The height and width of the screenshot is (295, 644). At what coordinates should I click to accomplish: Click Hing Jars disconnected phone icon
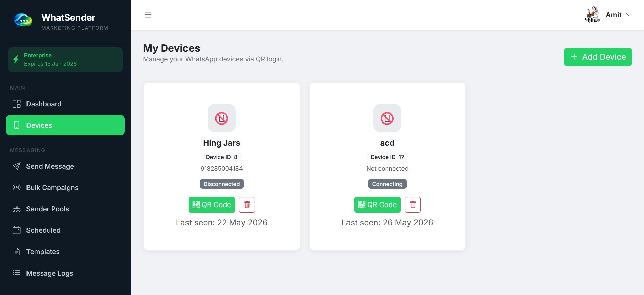pos(222,118)
